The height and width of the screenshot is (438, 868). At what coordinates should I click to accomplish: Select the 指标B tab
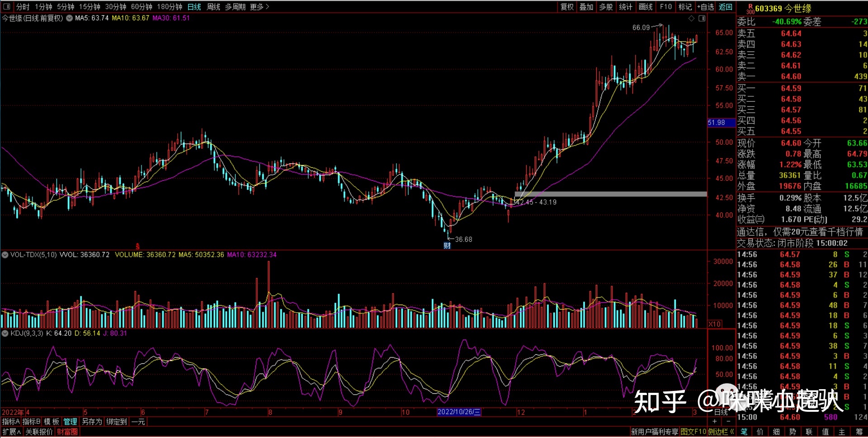(x=32, y=422)
